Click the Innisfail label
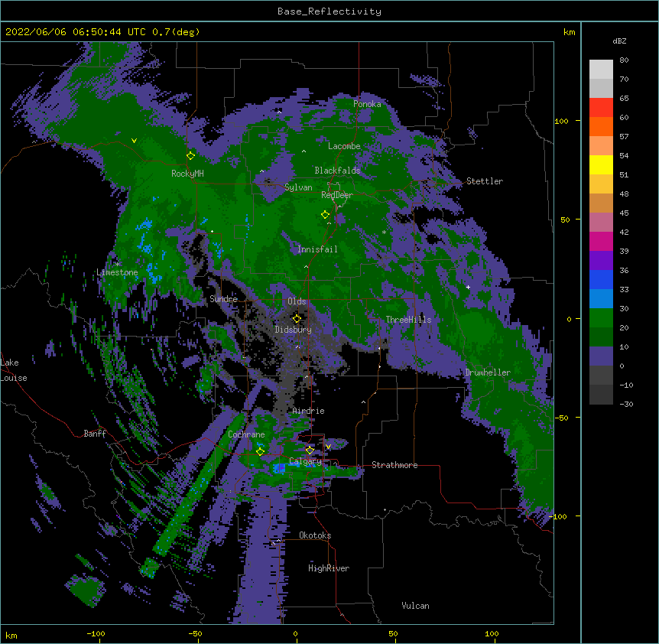The height and width of the screenshot is (644, 659). pos(317,249)
